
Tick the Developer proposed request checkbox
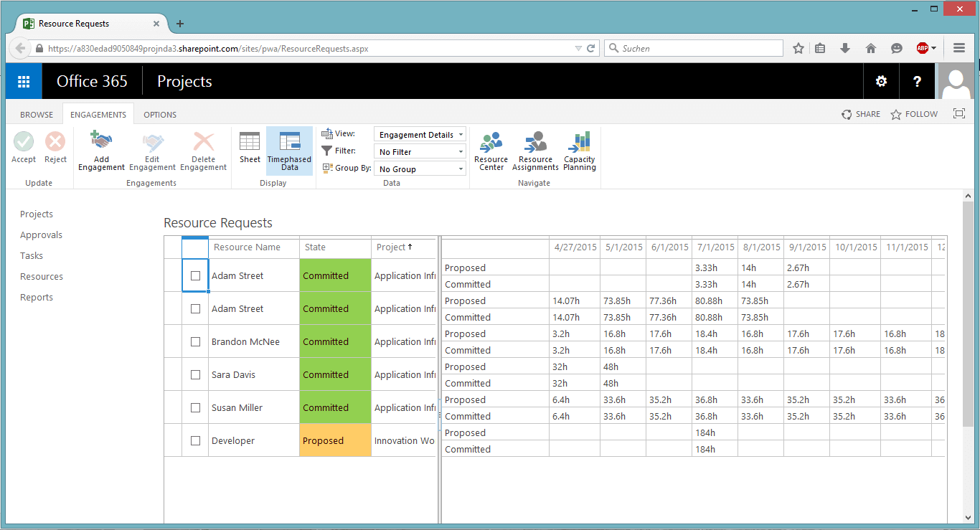pos(194,440)
